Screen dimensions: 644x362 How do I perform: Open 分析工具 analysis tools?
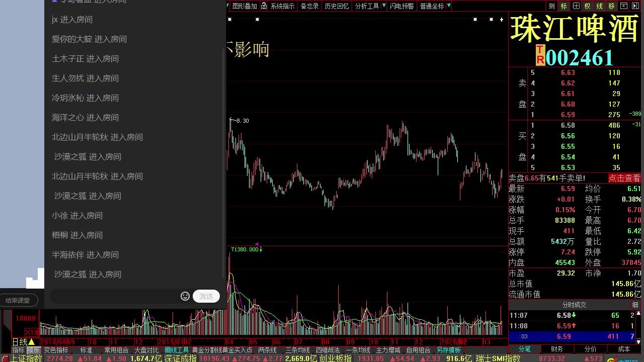click(x=367, y=6)
